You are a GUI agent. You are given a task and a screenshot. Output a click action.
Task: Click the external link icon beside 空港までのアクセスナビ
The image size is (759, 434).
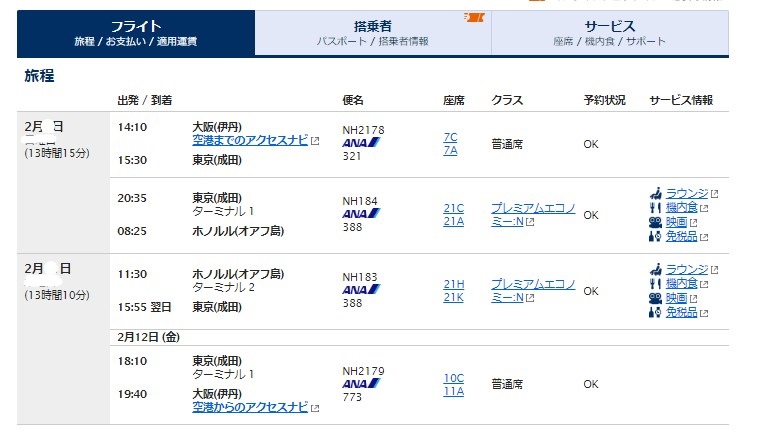315,141
